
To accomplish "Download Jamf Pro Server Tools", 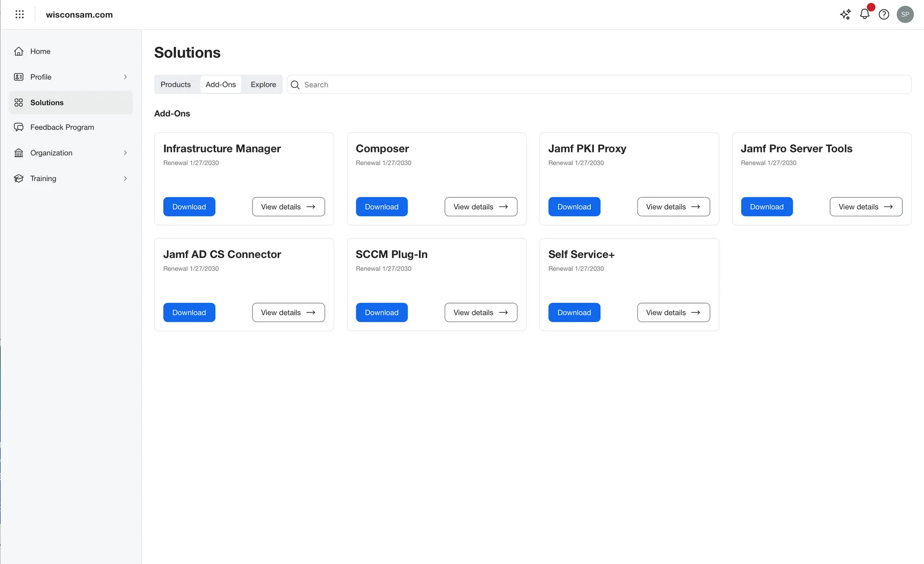I will coord(767,207).
